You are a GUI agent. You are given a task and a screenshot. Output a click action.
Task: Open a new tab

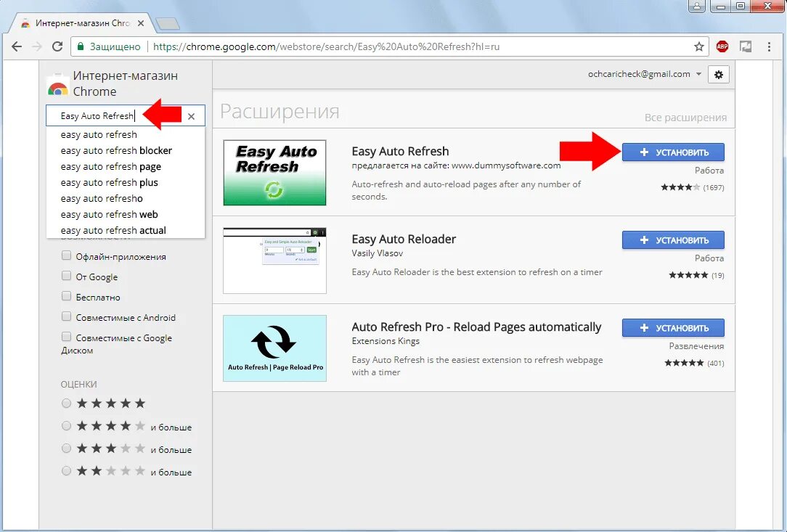tap(168, 23)
